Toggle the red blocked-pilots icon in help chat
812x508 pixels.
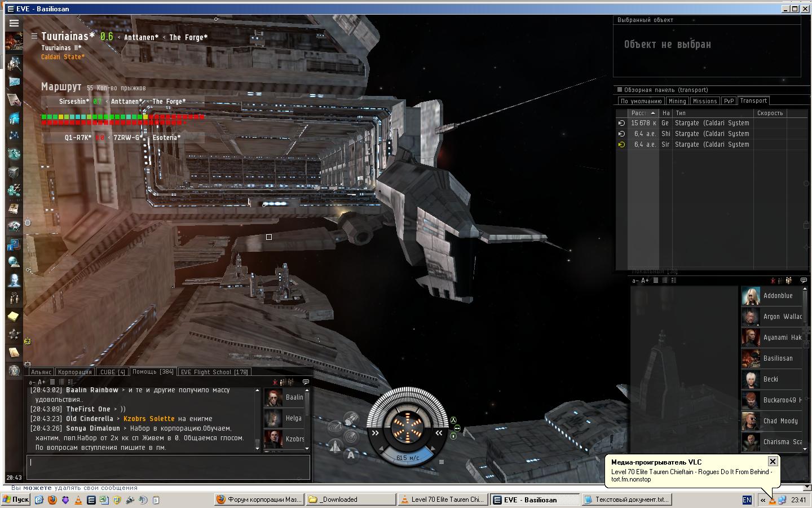coord(275,382)
